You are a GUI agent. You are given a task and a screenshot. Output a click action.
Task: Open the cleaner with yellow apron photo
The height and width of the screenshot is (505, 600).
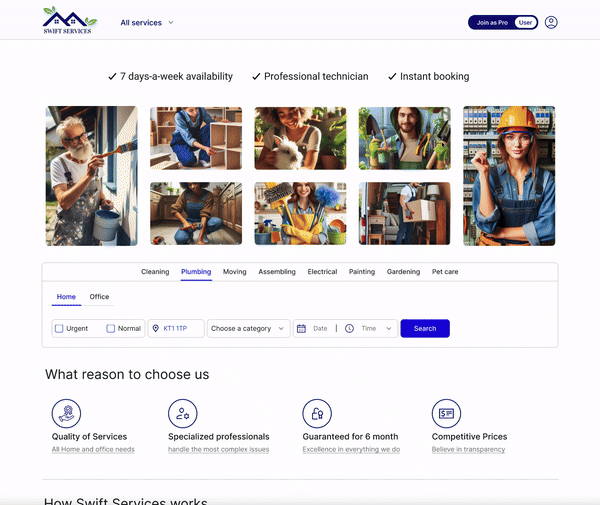pyautogui.click(x=300, y=213)
